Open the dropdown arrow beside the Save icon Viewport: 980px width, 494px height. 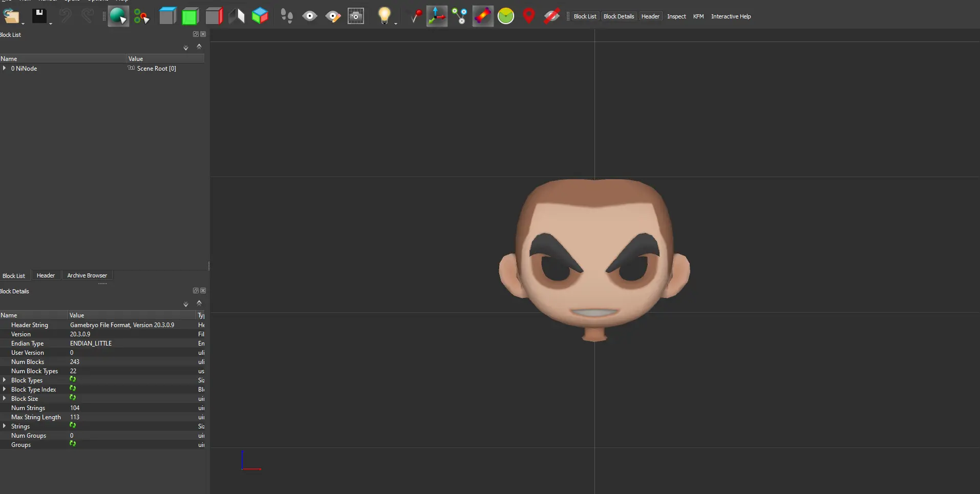51,23
